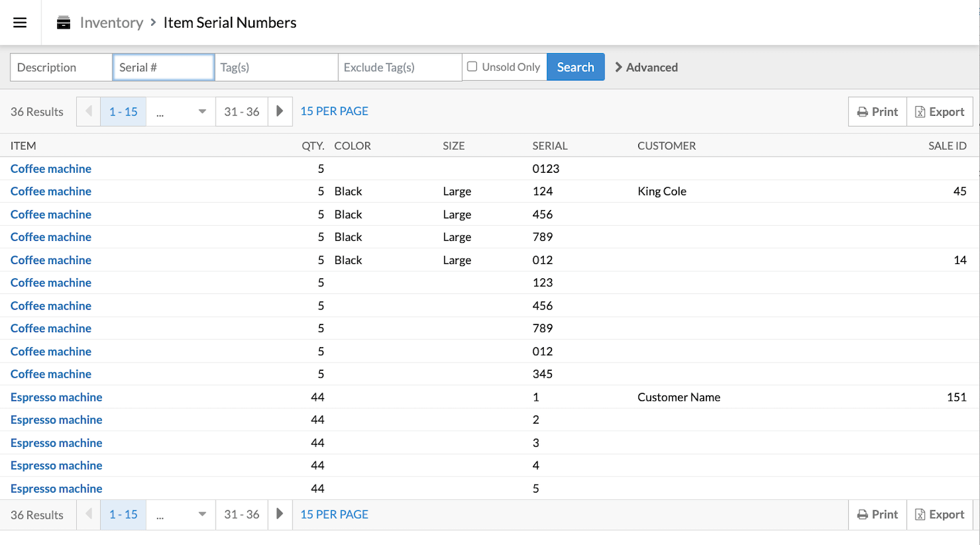Open the bottom page range dropdown
Image resolution: width=980 pixels, height=545 pixels.
tap(180, 514)
